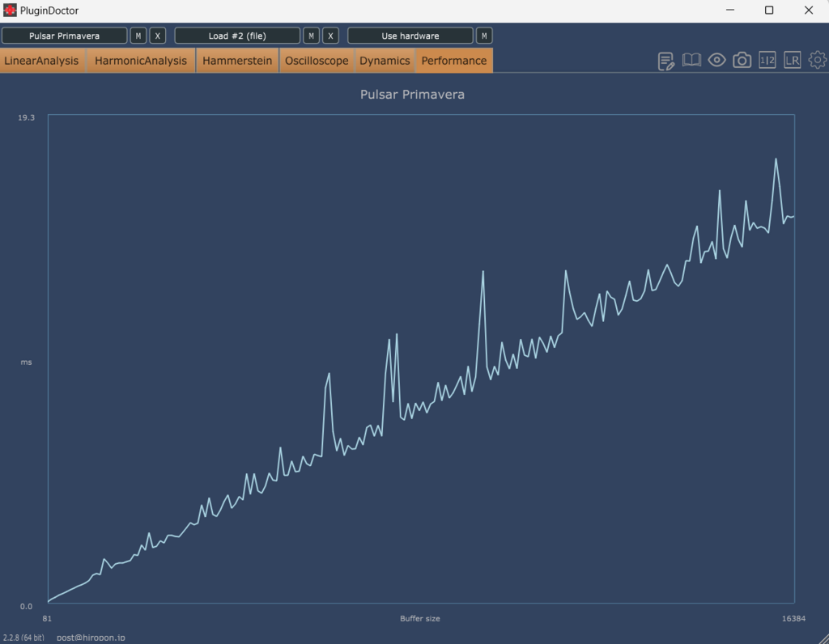Toggle the LR channel icon
This screenshot has height=644, width=829.
[x=792, y=60]
